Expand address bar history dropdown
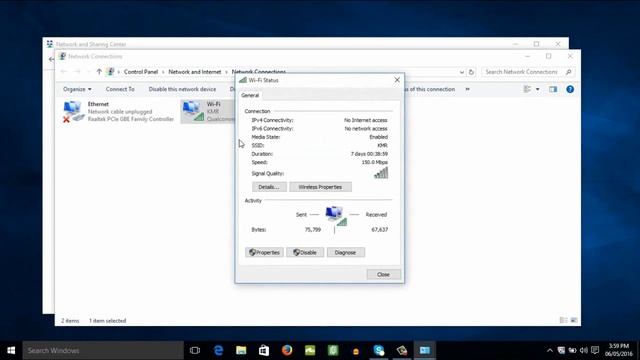The height and width of the screenshot is (360, 640). coord(462,72)
